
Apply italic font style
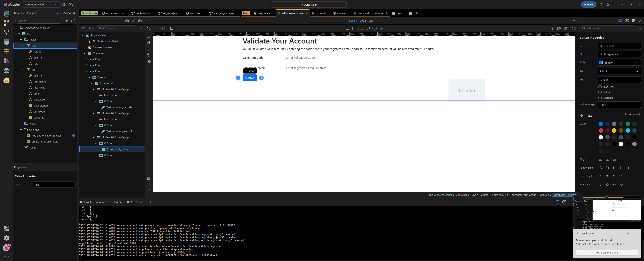pos(601,185)
